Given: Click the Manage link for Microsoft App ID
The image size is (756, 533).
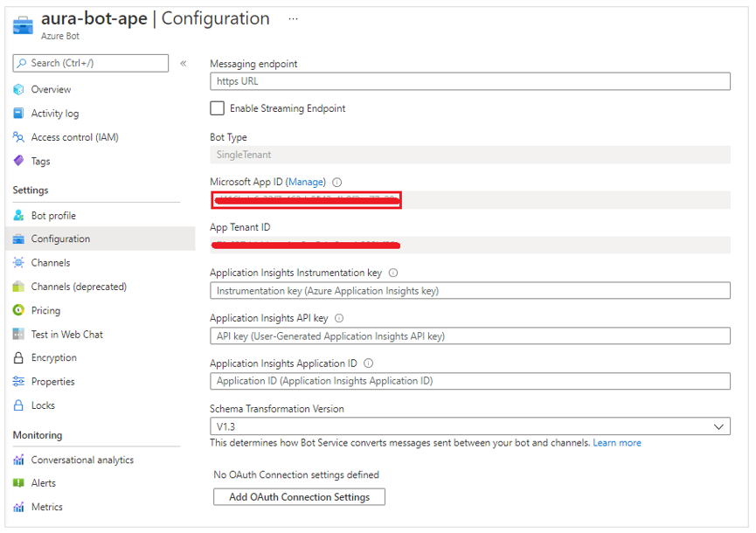Looking at the screenshot, I should (306, 182).
